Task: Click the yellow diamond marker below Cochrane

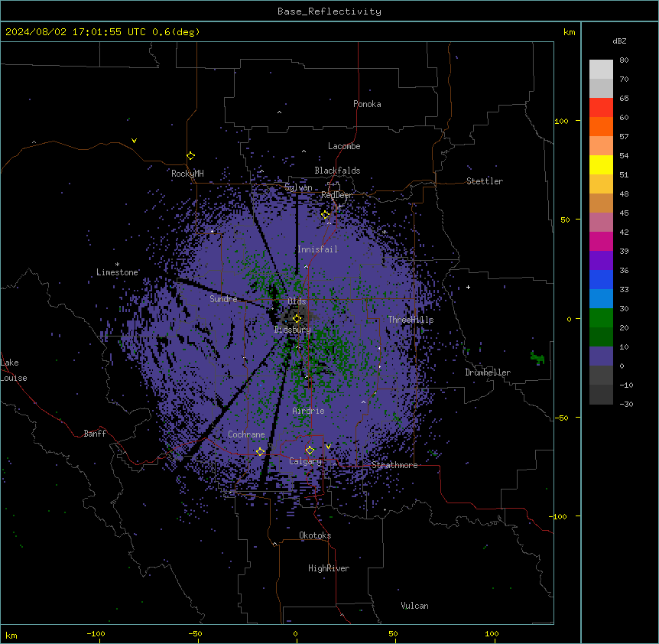Action: tap(260, 452)
